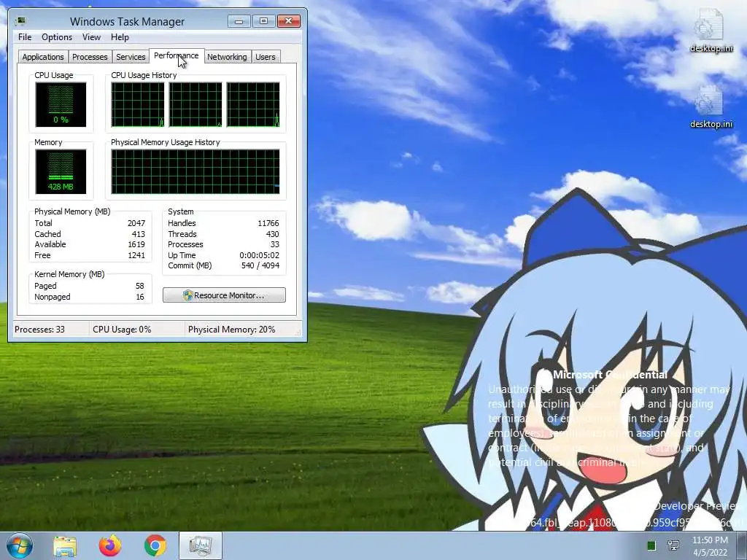Click the third CPU Usage History graph
747x560 pixels.
coord(253,104)
